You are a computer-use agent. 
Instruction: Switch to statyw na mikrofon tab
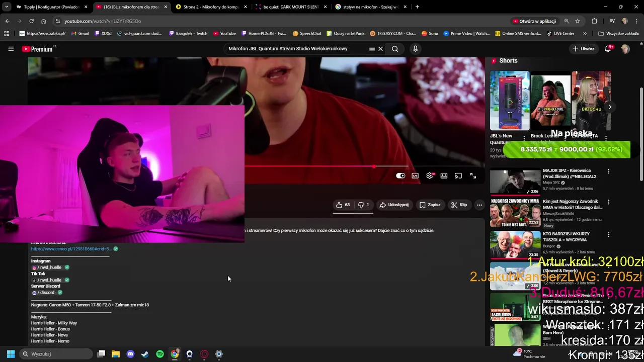[371, 7]
